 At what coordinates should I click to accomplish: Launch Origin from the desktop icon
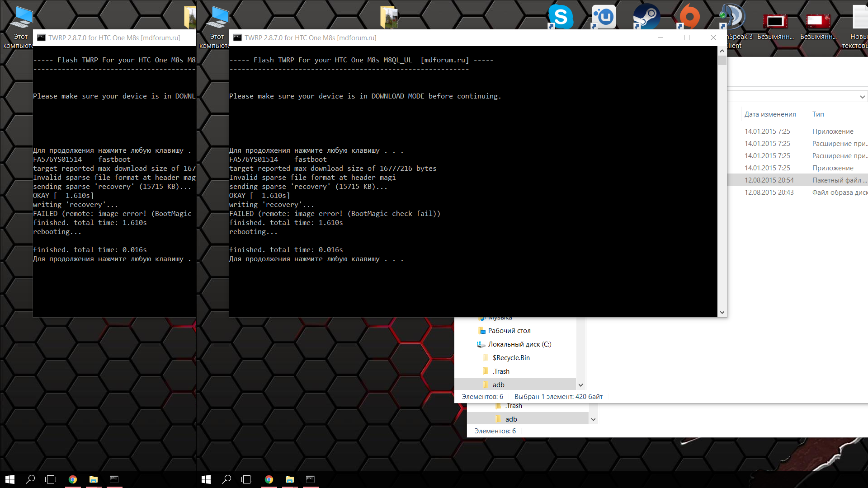689,17
